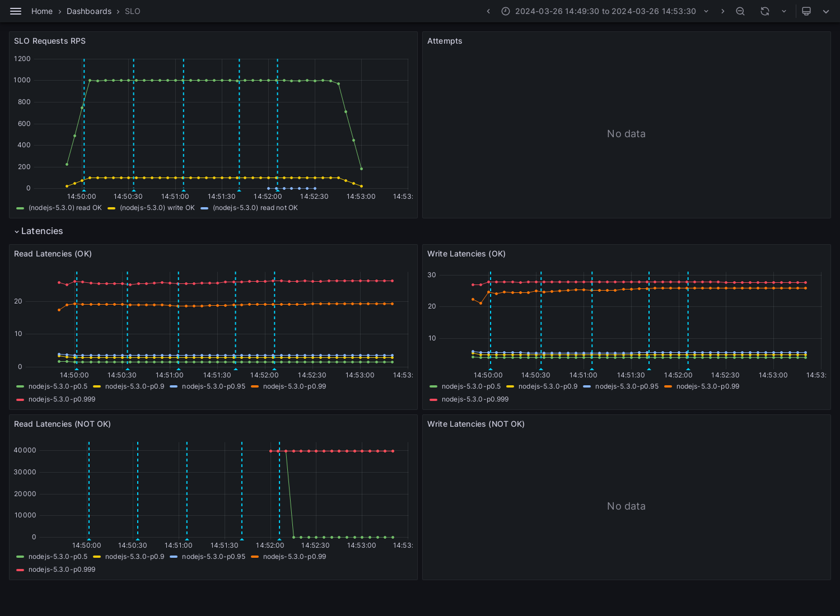Toggle p0.9 series in Write Latencies (OK)
840x616 pixels.
click(x=548, y=386)
